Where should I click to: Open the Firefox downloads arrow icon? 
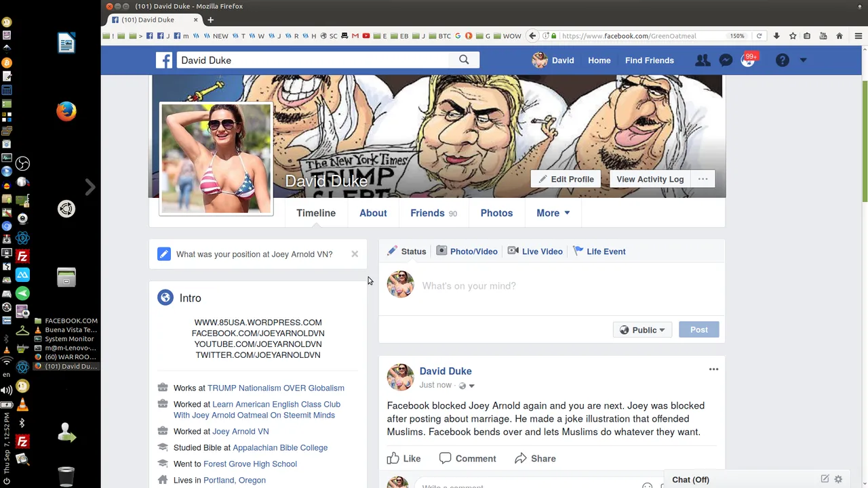[776, 36]
